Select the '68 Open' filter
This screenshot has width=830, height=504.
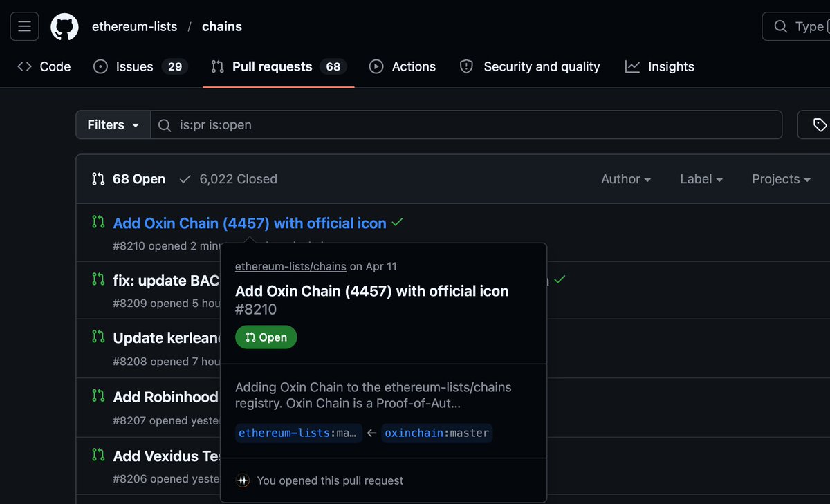138,178
